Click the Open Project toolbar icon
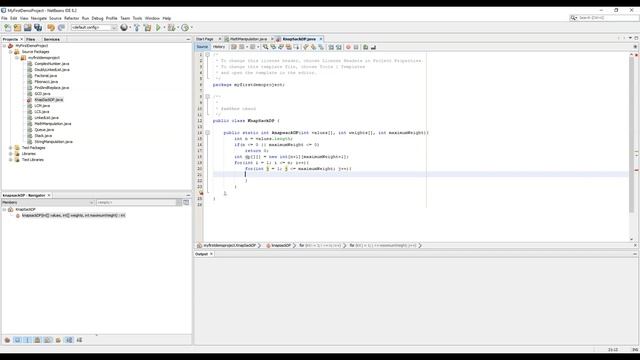 (27, 27)
